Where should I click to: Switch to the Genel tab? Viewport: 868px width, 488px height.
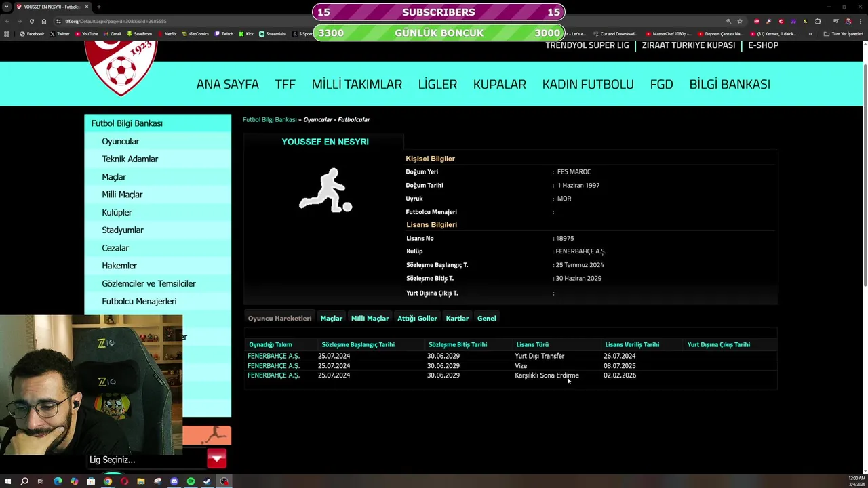486,318
